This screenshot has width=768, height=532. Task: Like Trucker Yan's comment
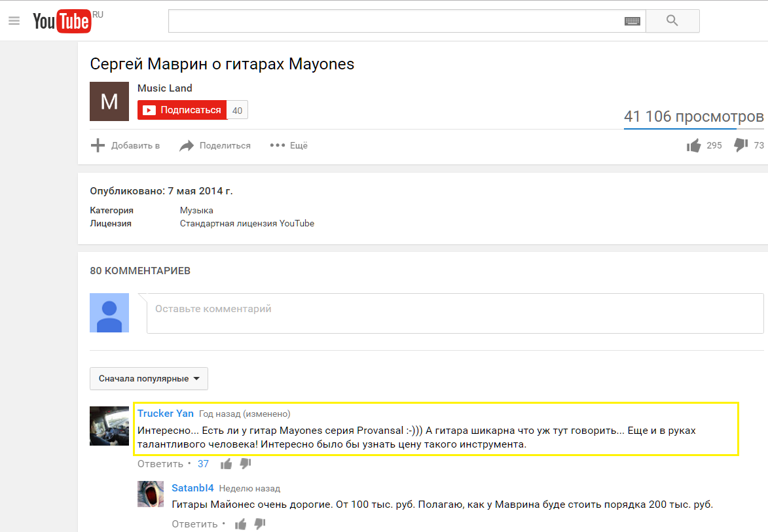click(227, 464)
